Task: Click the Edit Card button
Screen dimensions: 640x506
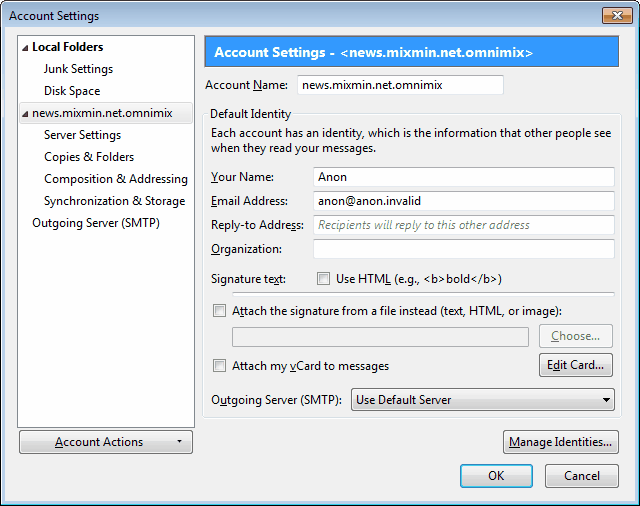Action: [576, 365]
